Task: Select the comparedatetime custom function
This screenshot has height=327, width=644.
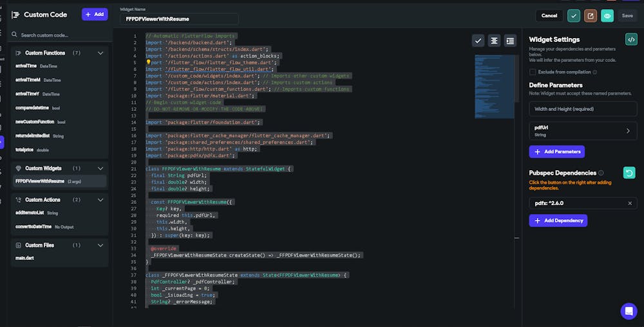Action: (x=31, y=107)
